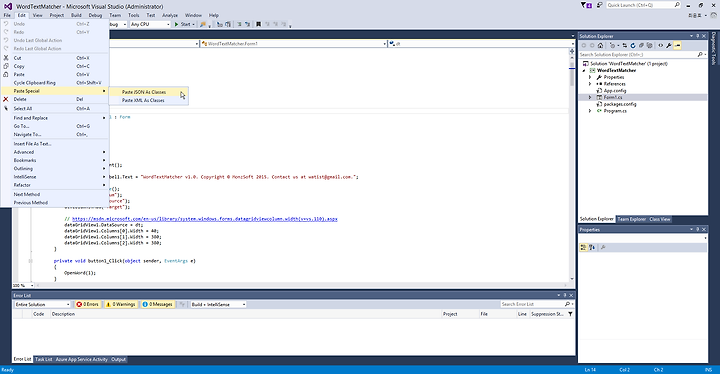
Task: Click the increase indent toolbar icon
Action: pos(228,24)
